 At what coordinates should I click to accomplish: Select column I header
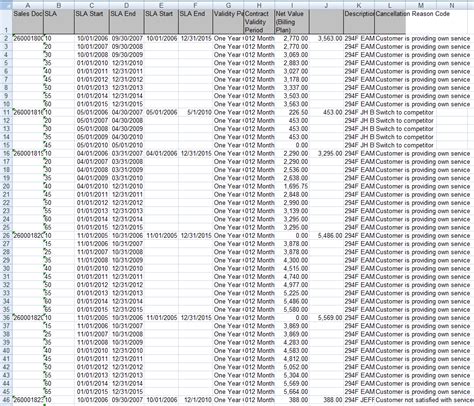pos(292,5)
